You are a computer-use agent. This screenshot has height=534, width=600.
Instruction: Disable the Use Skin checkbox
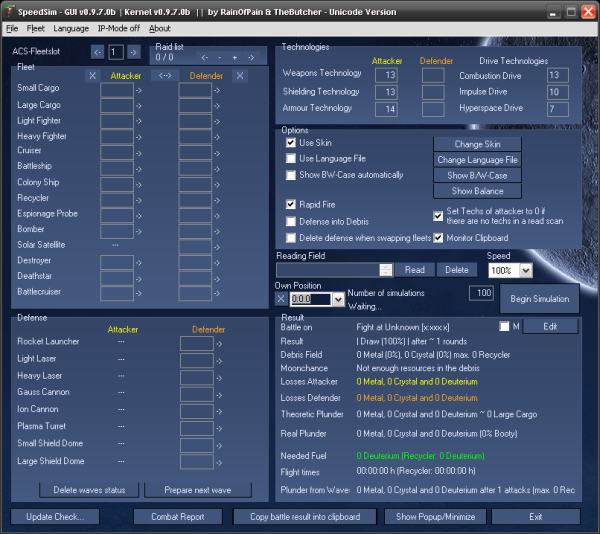[x=291, y=143]
